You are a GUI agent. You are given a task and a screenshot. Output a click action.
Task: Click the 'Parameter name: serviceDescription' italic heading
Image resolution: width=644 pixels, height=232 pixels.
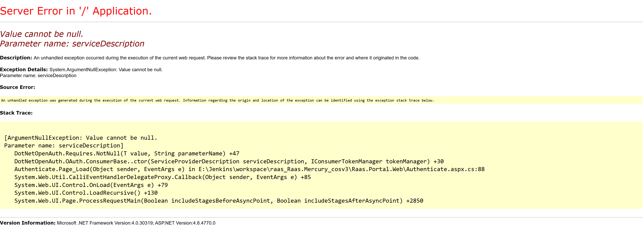(x=72, y=44)
